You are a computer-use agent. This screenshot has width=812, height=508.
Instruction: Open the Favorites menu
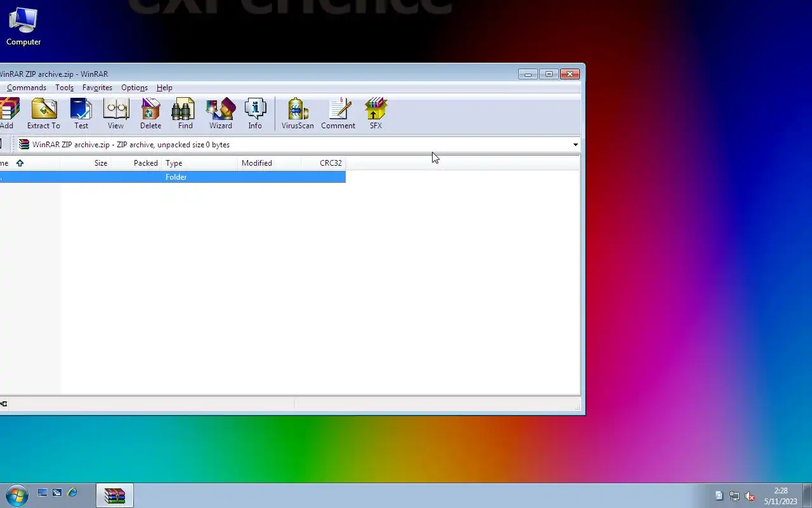[x=97, y=88]
